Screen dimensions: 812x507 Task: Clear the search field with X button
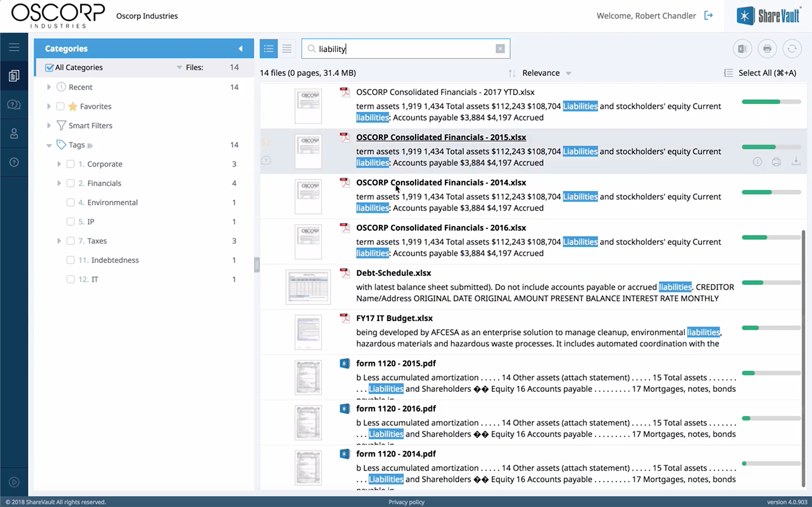500,49
